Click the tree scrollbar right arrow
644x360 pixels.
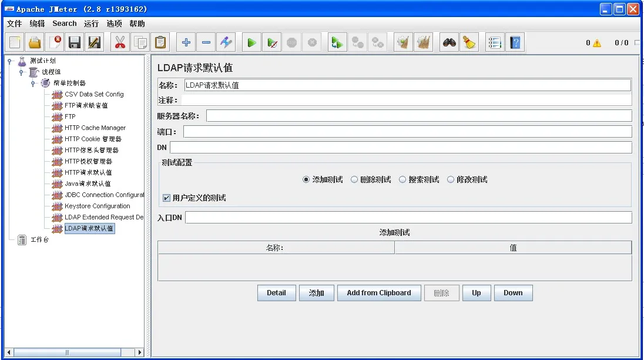(140, 352)
